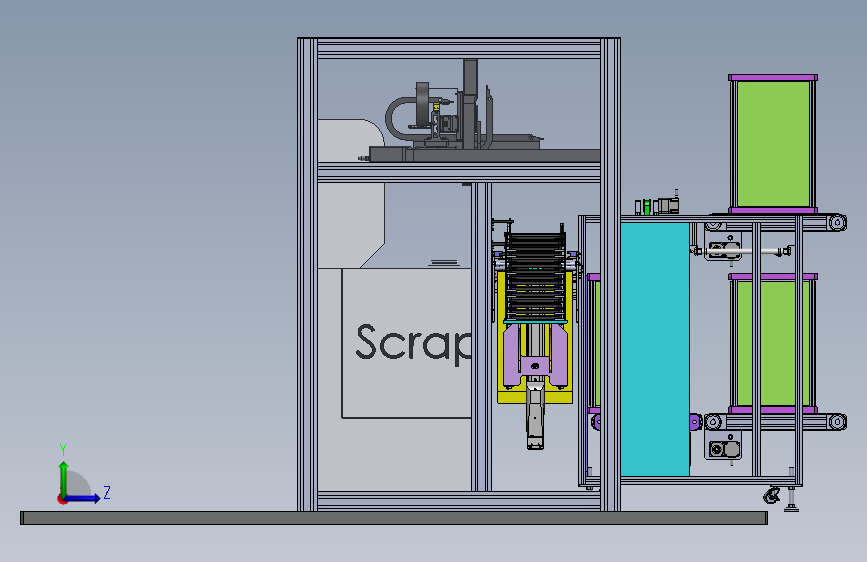Select the dark platform plate under the robot
This screenshot has height=562, width=867.
click(x=484, y=155)
